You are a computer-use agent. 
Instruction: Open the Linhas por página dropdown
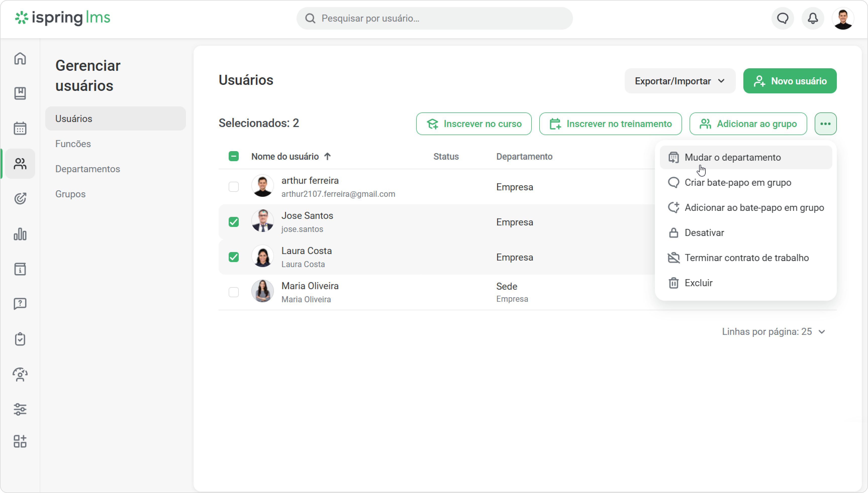pyautogui.click(x=774, y=332)
